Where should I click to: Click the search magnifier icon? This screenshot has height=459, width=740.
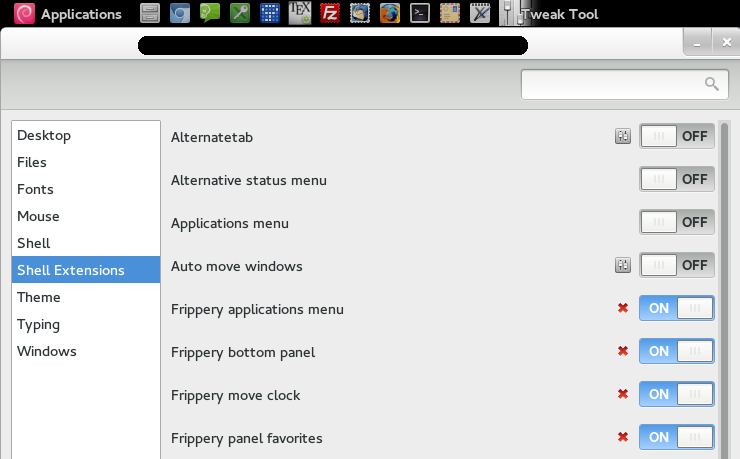click(712, 84)
